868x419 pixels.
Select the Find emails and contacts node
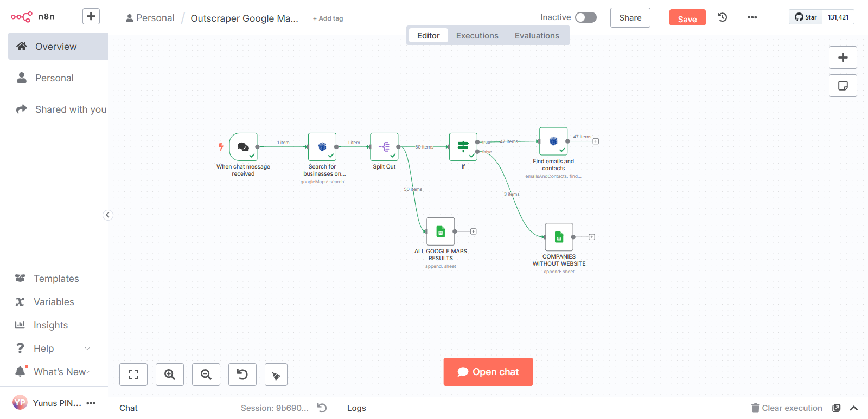pyautogui.click(x=553, y=141)
